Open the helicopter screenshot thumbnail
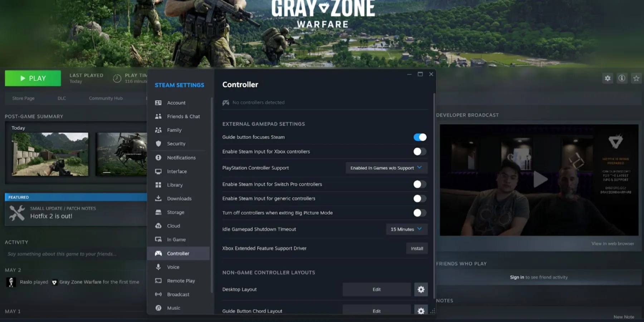Viewport: 644px width, 322px height. tap(122, 154)
